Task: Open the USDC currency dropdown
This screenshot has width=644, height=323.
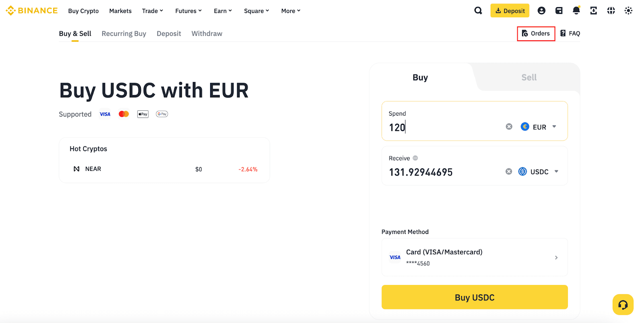Action: tap(539, 172)
